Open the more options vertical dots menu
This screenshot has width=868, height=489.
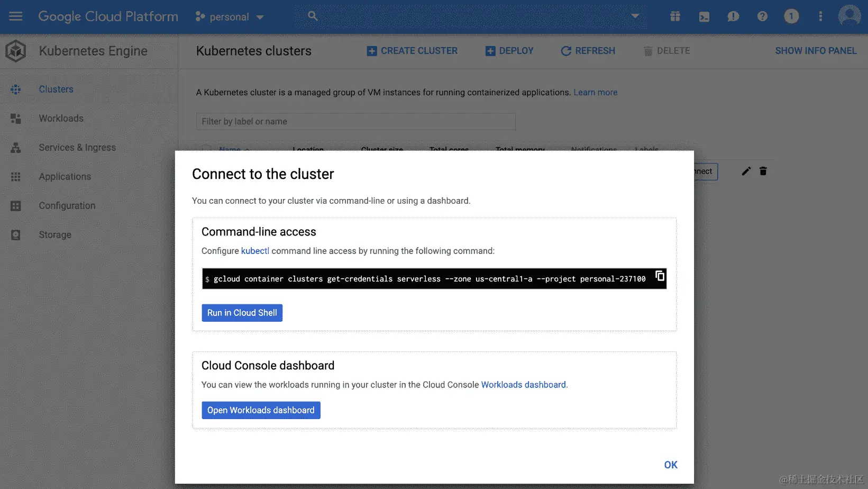coord(820,16)
